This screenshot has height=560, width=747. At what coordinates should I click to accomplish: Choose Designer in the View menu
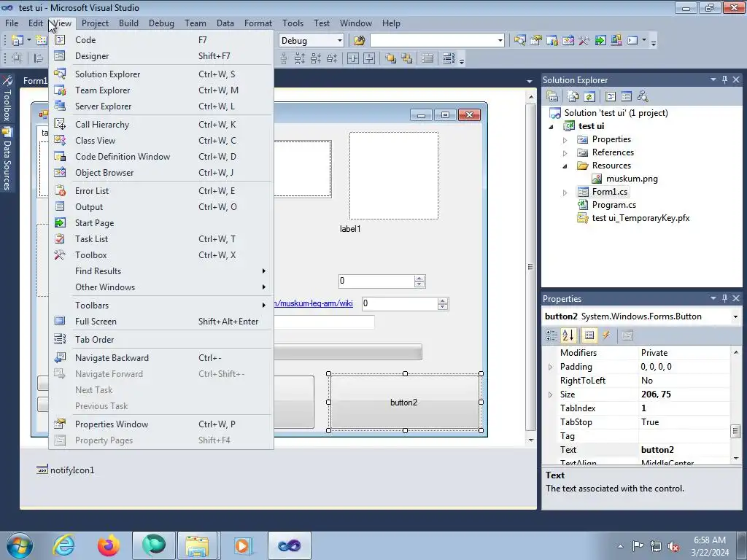161,56
